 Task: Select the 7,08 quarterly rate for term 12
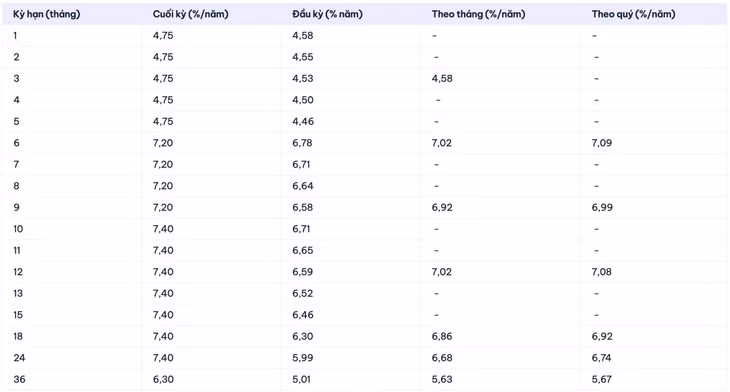[602, 272]
